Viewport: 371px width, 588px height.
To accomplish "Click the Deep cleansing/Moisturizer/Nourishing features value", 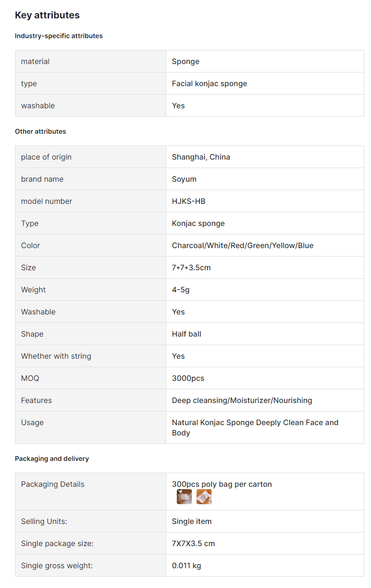I will [x=242, y=400].
